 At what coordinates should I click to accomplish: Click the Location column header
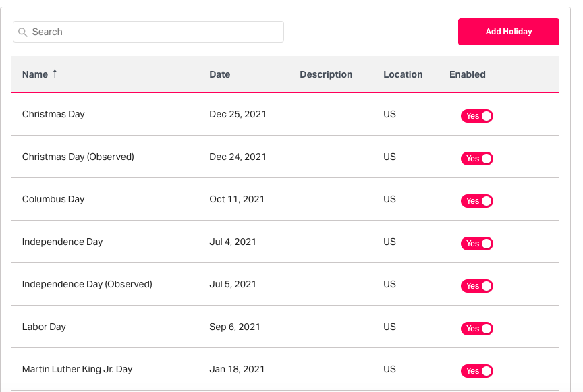(403, 74)
